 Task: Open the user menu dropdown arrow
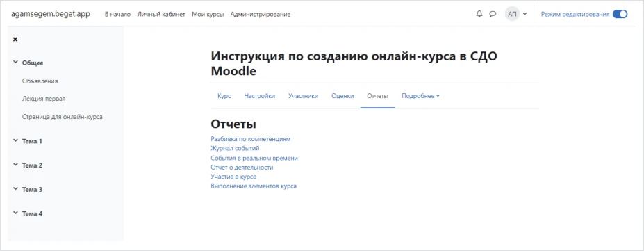pos(525,15)
